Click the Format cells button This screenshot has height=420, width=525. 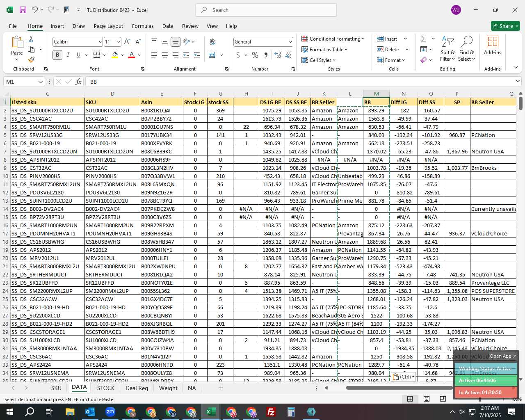tap(391, 60)
